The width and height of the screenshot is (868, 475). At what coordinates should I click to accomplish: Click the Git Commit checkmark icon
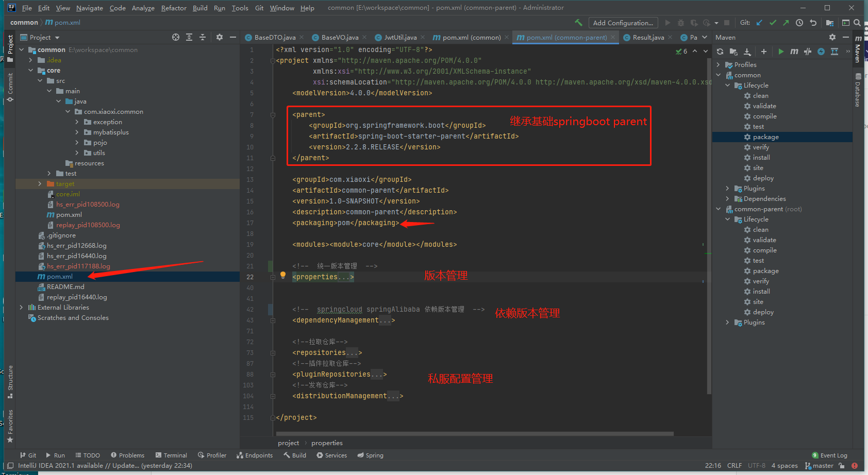pyautogui.click(x=773, y=23)
